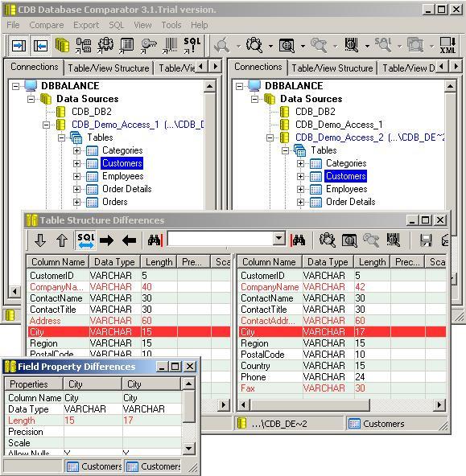Expand the Orders table in left tree
Image resolution: width=466 pixels, height=476 pixels.
coord(76,202)
